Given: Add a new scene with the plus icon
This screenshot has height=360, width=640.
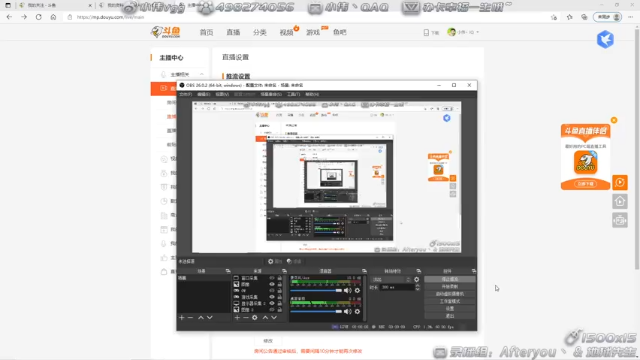Looking at the screenshot, I should (x=182, y=318).
